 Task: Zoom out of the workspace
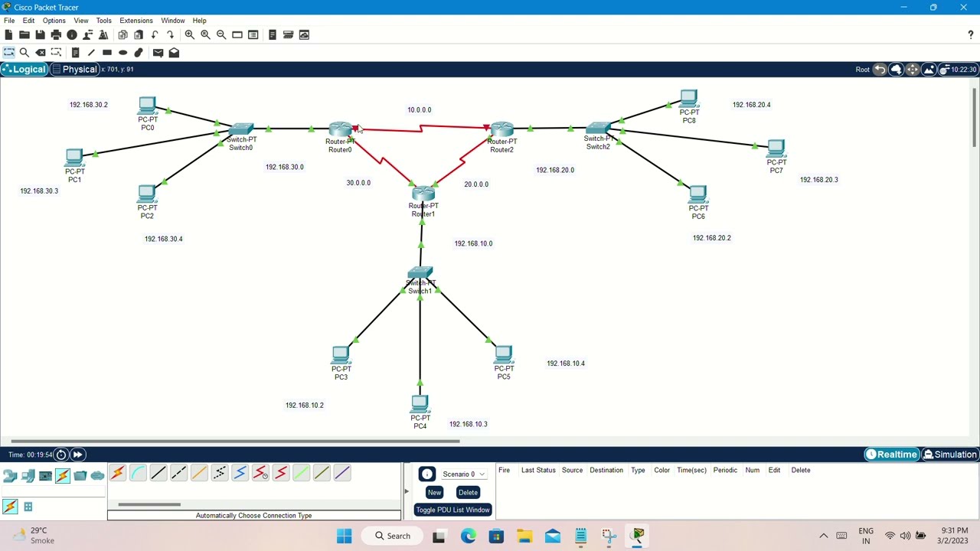221,34
